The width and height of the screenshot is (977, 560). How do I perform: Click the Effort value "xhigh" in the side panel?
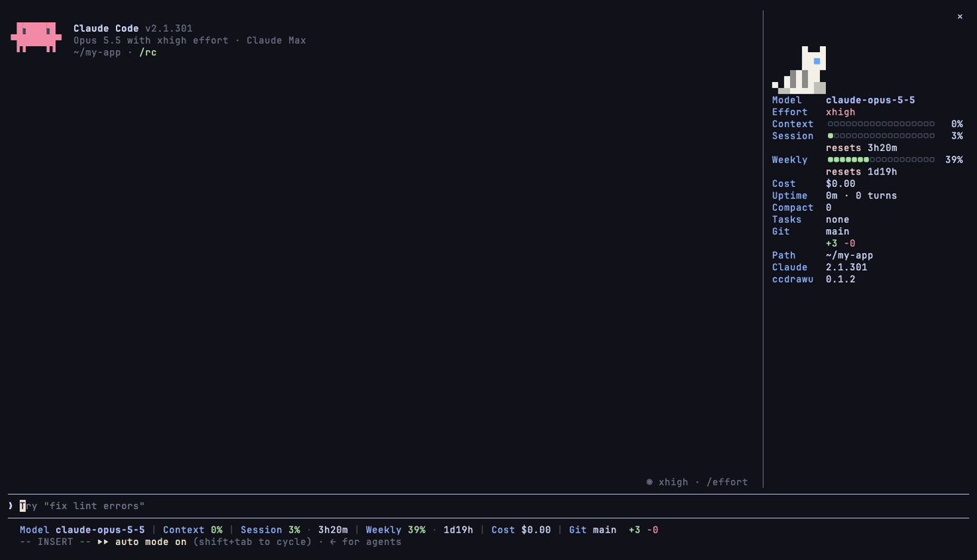840,112
